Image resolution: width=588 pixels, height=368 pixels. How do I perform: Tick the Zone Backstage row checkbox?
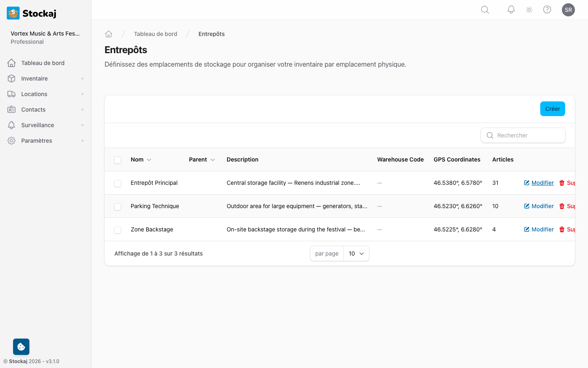point(118,230)
